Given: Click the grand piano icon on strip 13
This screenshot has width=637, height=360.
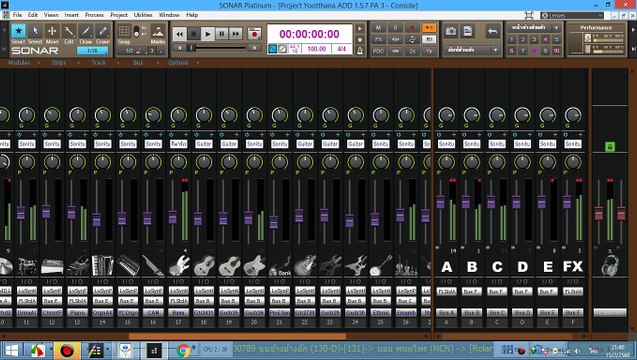Looking at the screenshot, I should pyautogui.click(x=77, y=266).
